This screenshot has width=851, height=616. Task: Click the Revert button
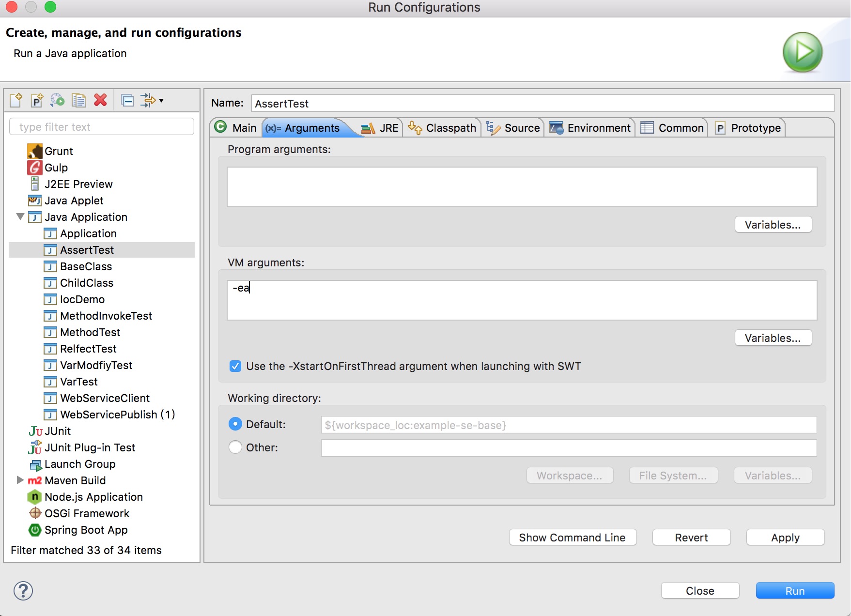pyautogui.click(x=691, y=538)
